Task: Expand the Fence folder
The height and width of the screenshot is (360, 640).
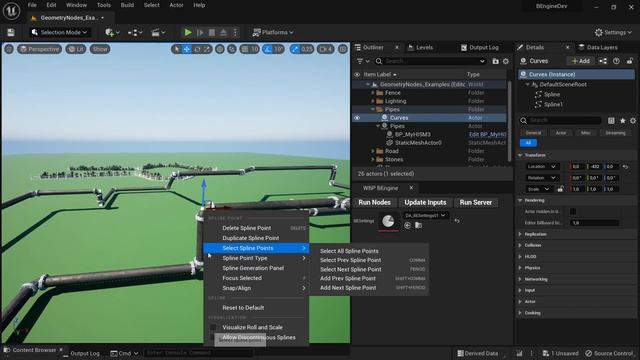Action: click(x=373, y=93)
